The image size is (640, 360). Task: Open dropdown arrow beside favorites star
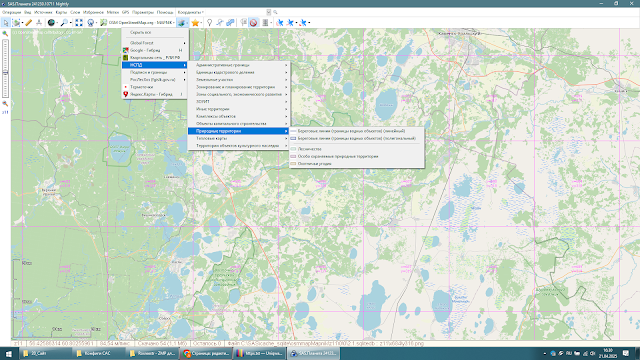[x=202, y=23]
